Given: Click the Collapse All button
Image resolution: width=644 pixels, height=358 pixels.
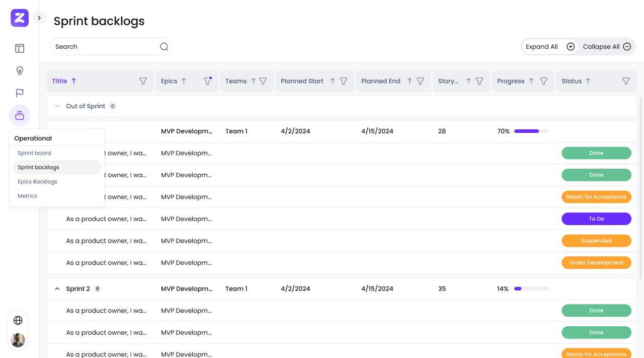Looking at the screenshot, I should click(x=606, y=46).
